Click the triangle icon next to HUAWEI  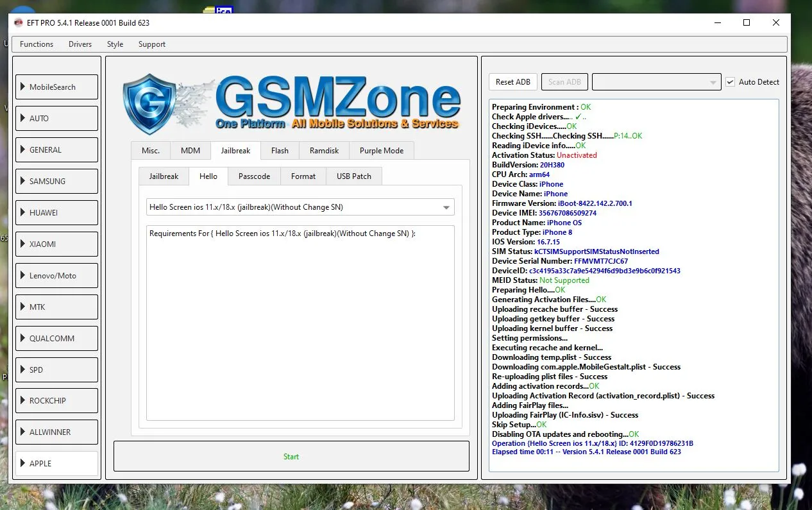click(23, 212)
